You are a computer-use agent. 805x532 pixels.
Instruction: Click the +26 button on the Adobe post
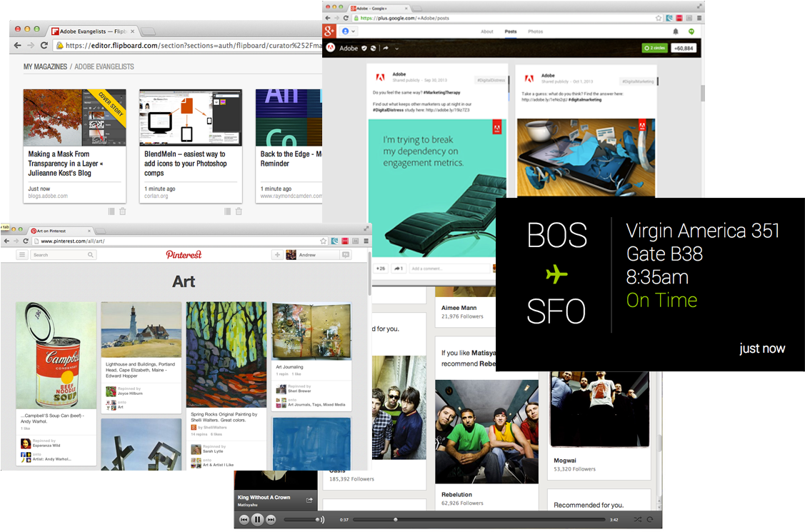(381, 268)
